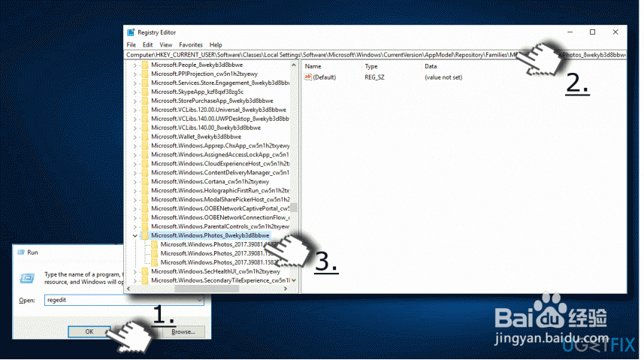
Task: Expand Microsoft.People_8wekyb3d8bbwe key
Action: point(135,65)
